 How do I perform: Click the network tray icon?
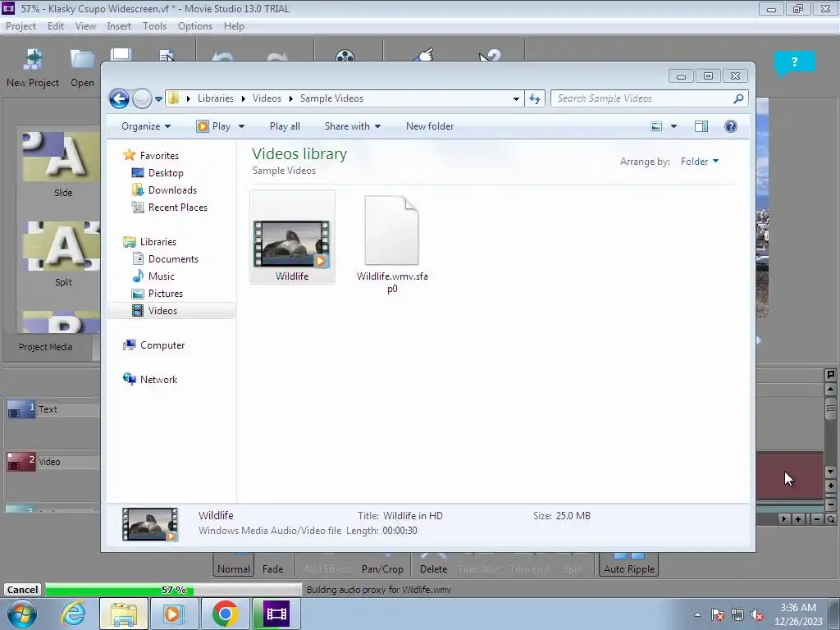click(x=737, y=615)
